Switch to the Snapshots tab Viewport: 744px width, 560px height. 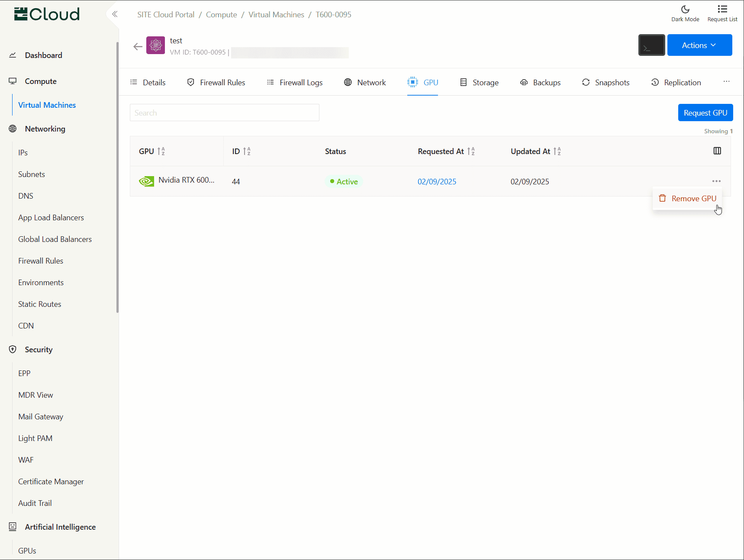tap(606, 83)
